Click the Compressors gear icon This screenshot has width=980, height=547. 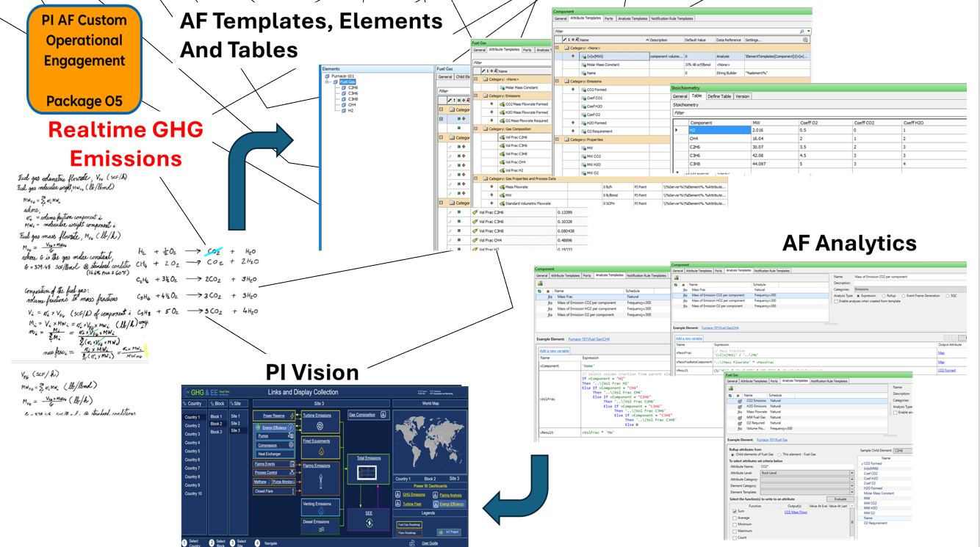click(x=291, y=445)
